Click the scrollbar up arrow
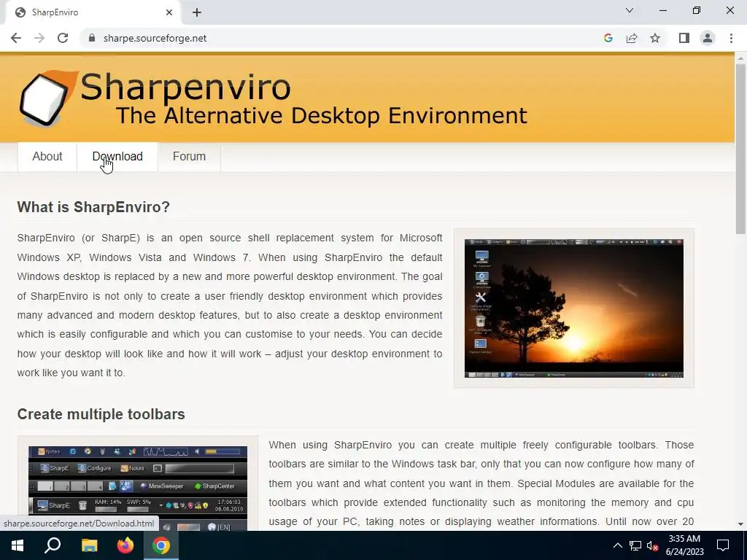The width and height of the screenshot is (747, 560). (x=740, y=57)
